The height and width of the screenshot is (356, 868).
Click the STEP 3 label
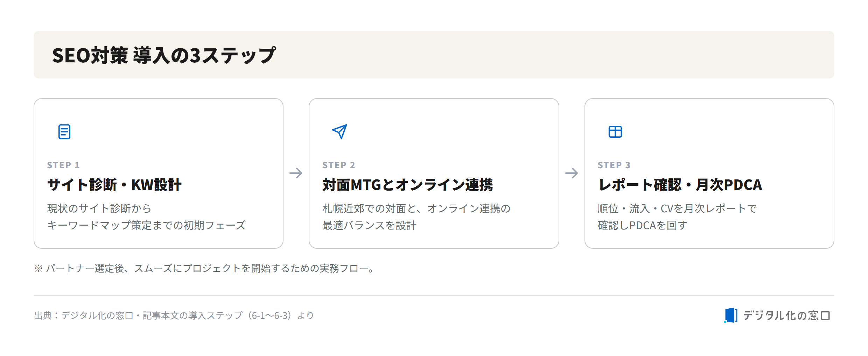614,165
